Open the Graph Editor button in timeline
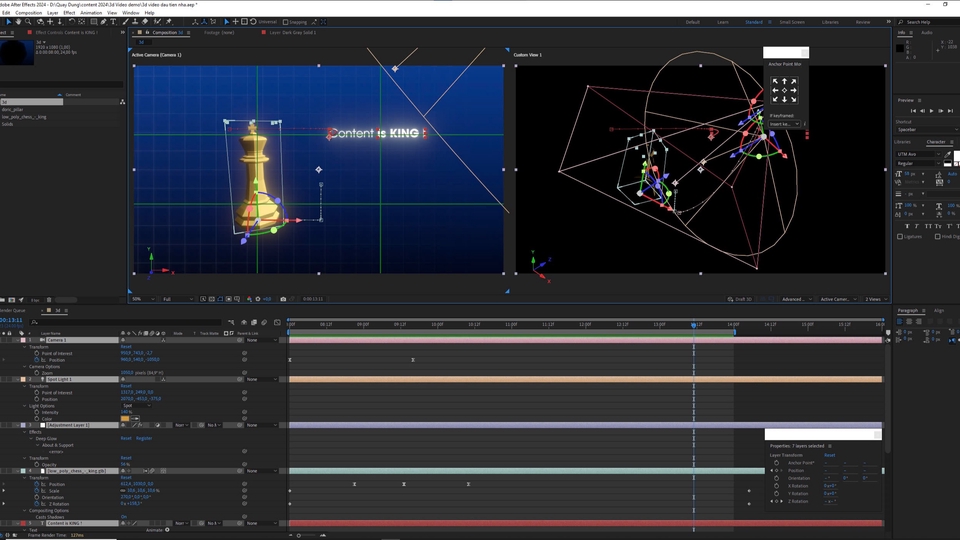 [x=277, y=322]
